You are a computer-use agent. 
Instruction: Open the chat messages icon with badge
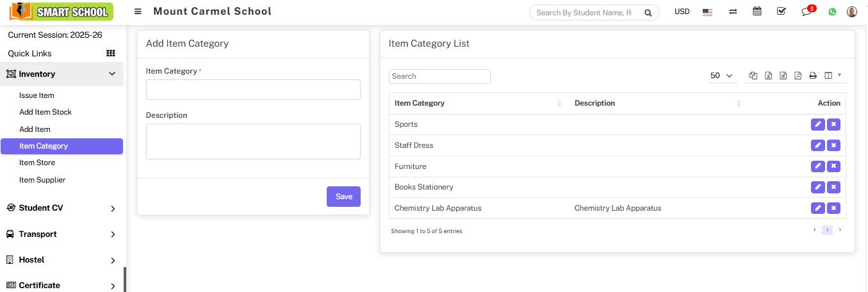[x=807, y=11]
